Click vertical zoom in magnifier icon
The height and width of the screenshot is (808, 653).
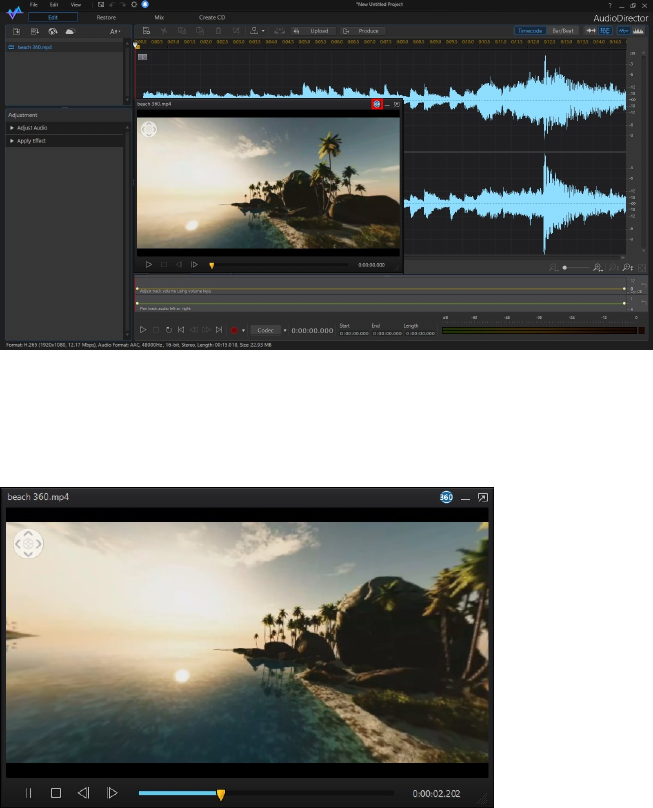click(x=627, y=268)
